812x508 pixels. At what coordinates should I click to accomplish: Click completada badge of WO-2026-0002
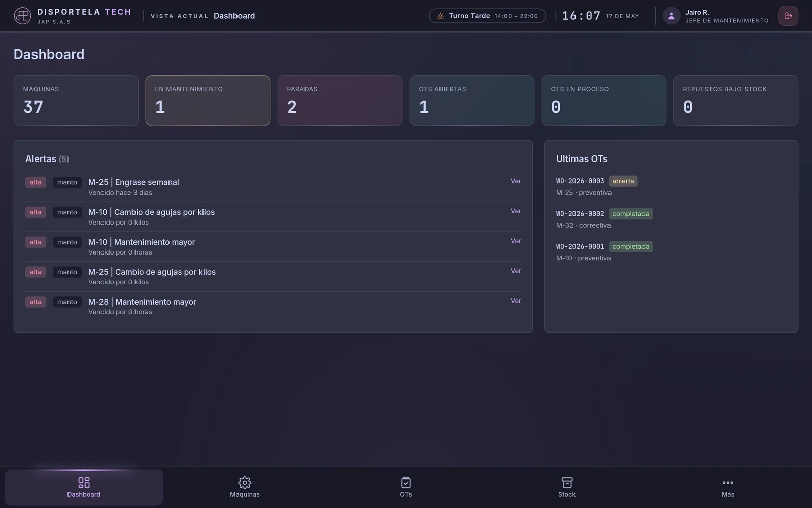click(631, 214)
